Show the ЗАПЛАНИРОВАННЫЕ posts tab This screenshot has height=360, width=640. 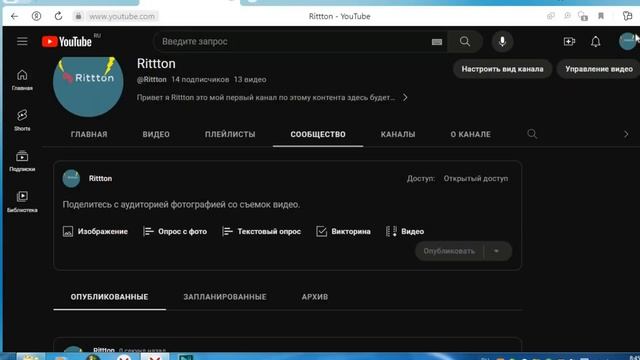tap(225, 297)
